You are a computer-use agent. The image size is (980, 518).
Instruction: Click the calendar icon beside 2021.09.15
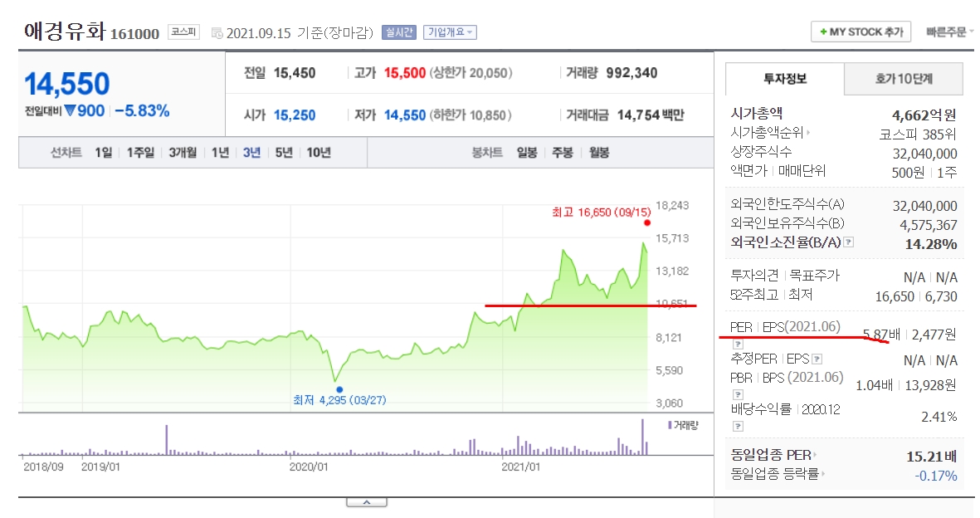pos(217,33)
